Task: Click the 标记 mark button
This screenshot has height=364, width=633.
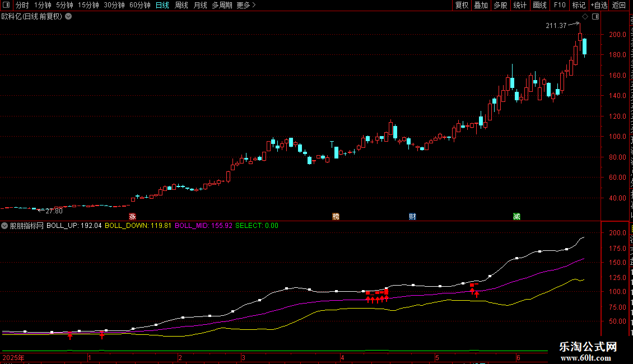Action: tap(579, 5)
